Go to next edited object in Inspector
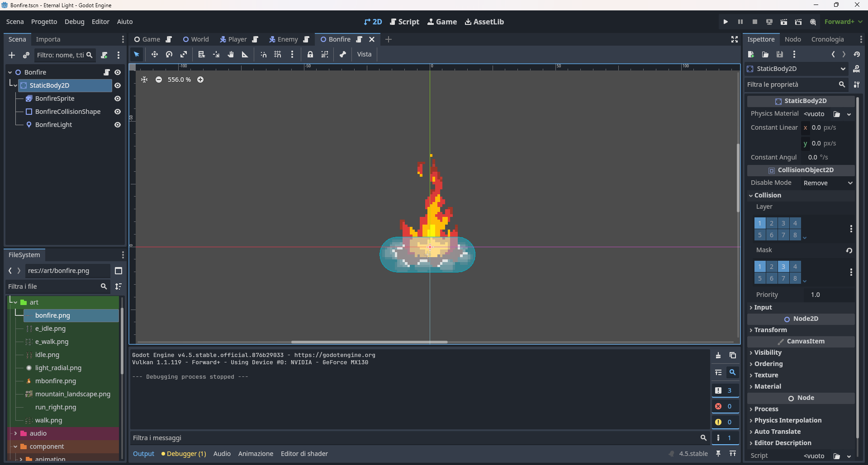 click(844, 54)
